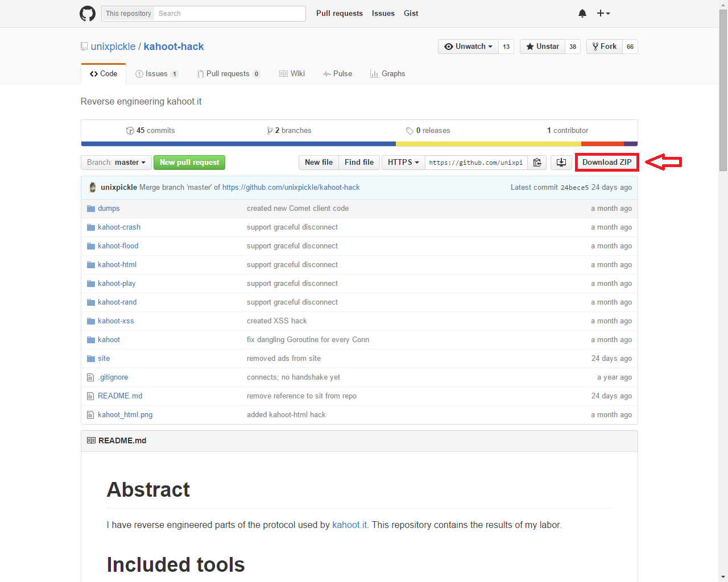Click the kahoot-xss folder icon
The width and height of the screenshot is (728, 582).
pos(91,321)
